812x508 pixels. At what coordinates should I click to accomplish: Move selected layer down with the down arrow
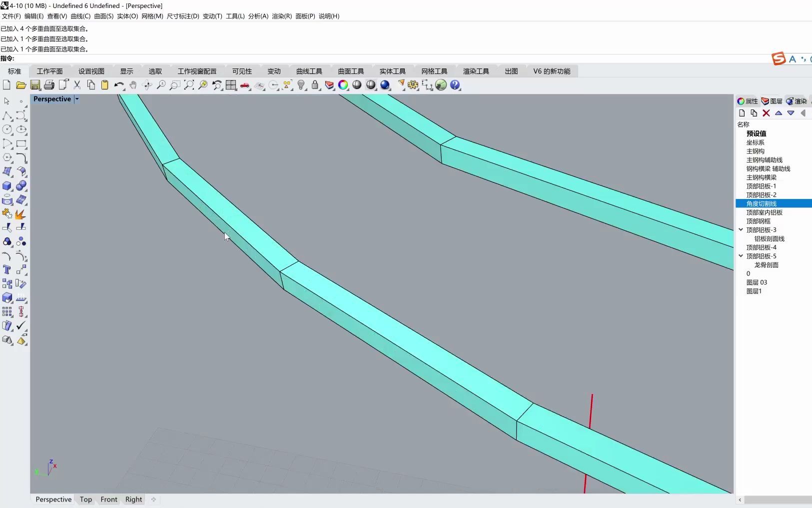click(791, 113)
